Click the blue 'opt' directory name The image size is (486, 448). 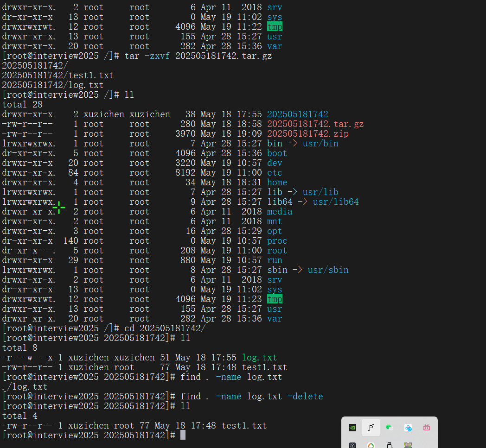tap(275, 231)
